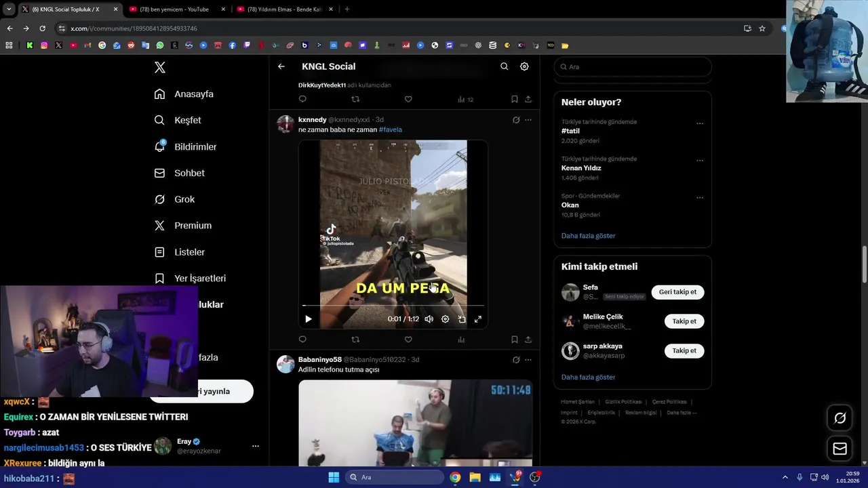The width and height of the screenshot is (868, 488).
Task: Follow Melike Çelik
Action: pyautogui.click(x=684, y=321)
